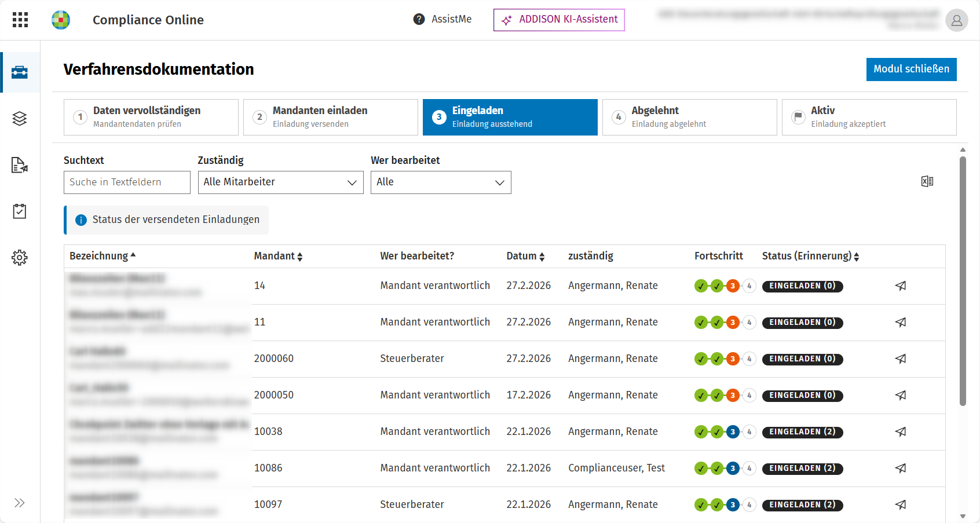Export the table to Excel
Screen dimensions: 980x523
(927, 181)
